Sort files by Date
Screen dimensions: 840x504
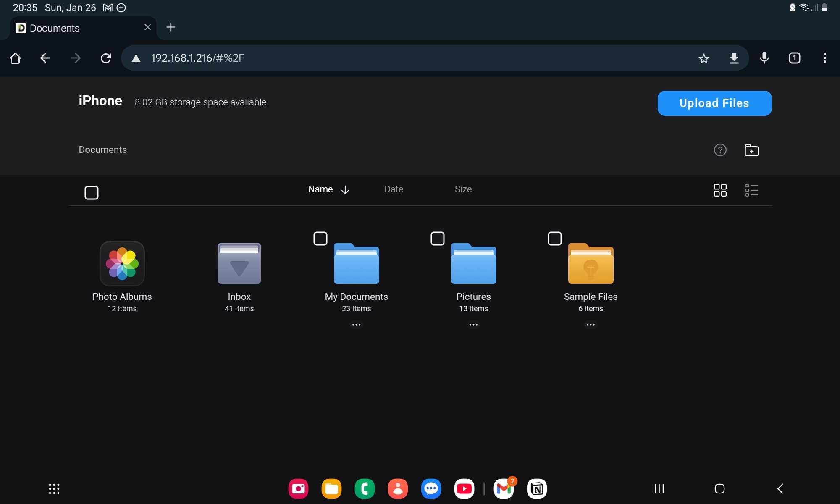click(x=394, y=189)
